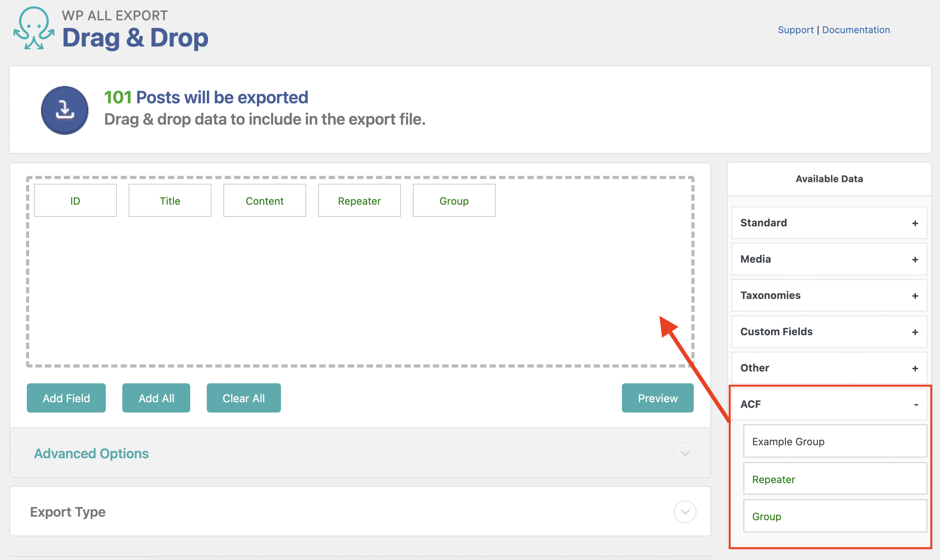Click the Add All button
Viewport: 940px width, 560px height.
coord(156,398)
